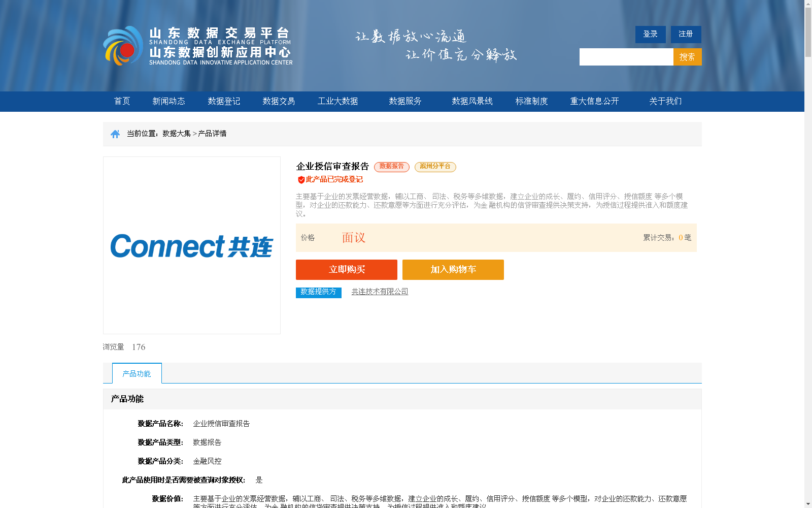Open 数据登记 navigation item
Screen dimensions: 812x508
[x=224, y=101]
